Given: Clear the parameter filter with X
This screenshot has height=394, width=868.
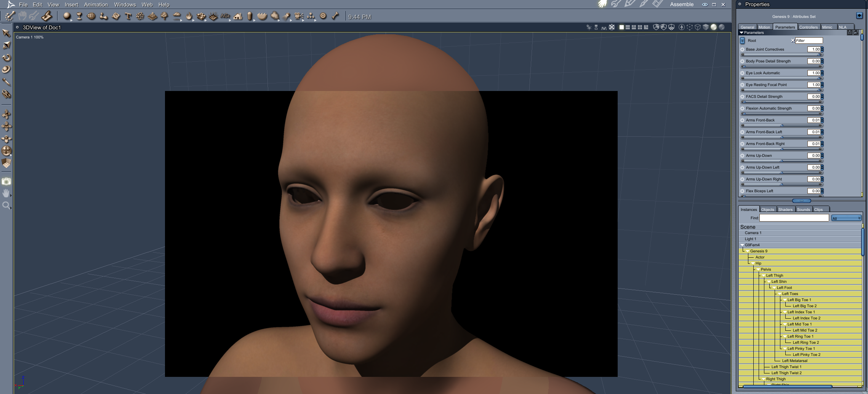Looking at the screenshot, I should tap(793, 40).
